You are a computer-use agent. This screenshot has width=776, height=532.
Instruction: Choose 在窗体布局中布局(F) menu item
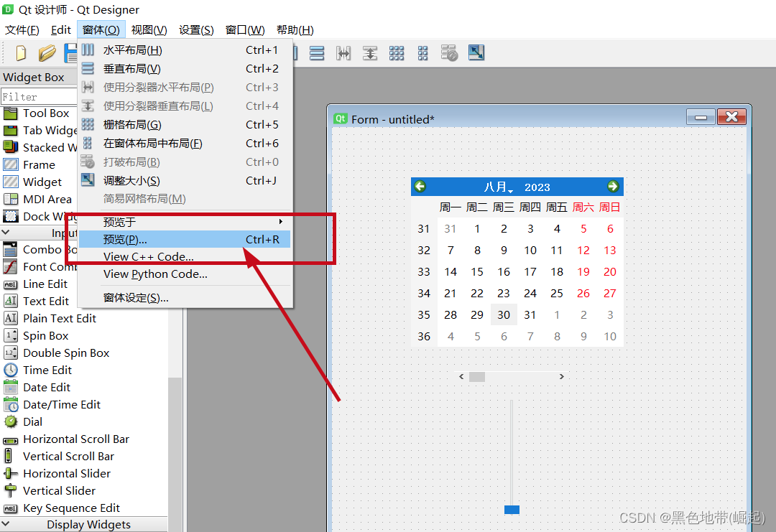coord(185,144)
